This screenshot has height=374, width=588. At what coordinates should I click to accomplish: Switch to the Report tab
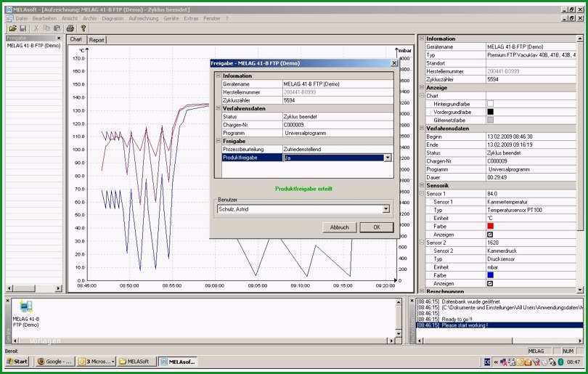(97, 40)
